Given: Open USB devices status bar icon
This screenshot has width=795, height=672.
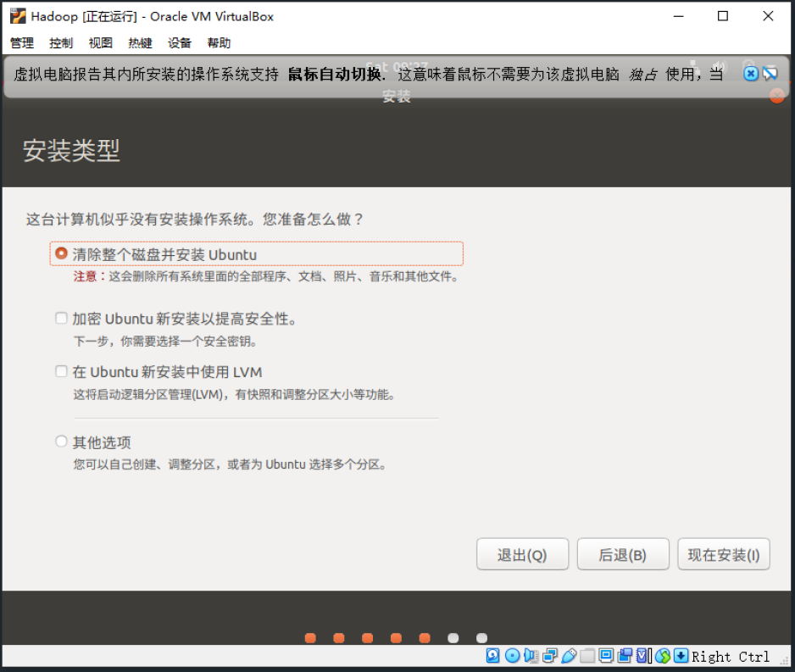Looking at the screenshot, I should pyautogui.click(x=569, y=656).
